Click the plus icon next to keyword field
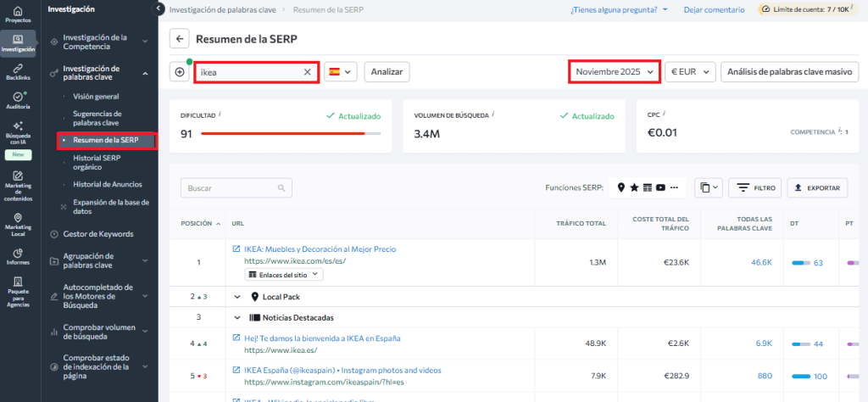 point(180,72)
